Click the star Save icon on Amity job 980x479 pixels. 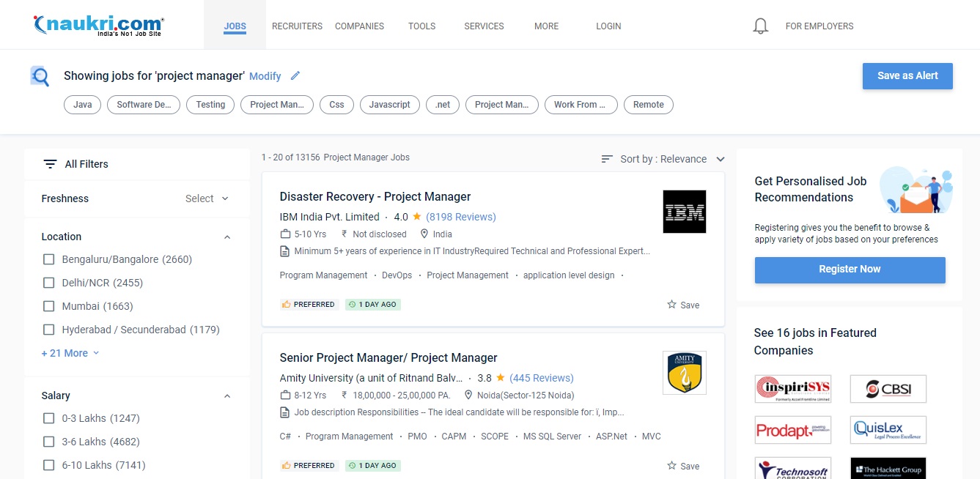[x=671, y=465]
